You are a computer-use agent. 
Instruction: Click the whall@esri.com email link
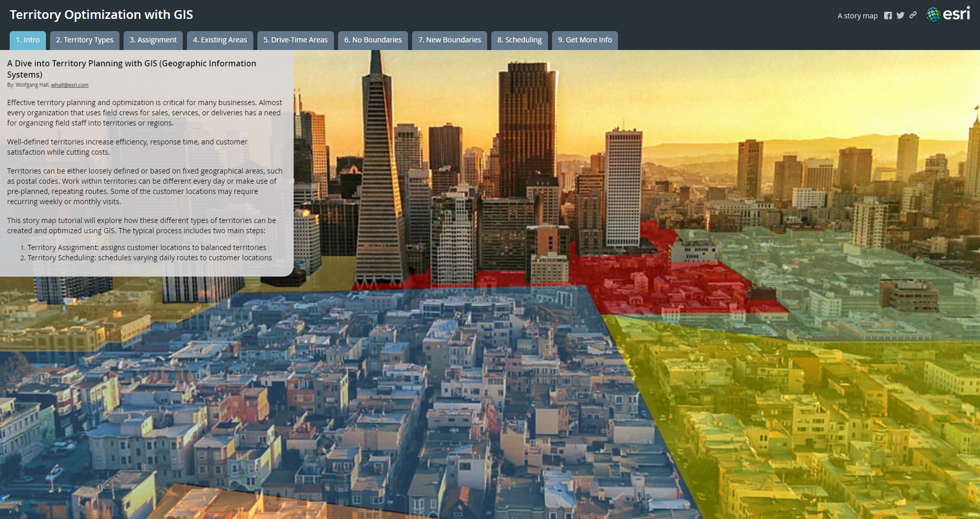coord(69,85)
